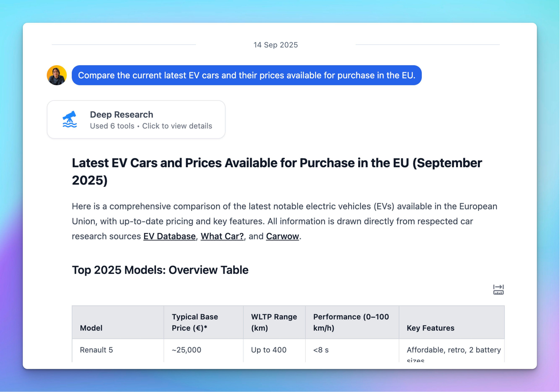Click the user's EV comparison message bubble
The width and height of the screenshot is (560, 392).
[246, 75]
